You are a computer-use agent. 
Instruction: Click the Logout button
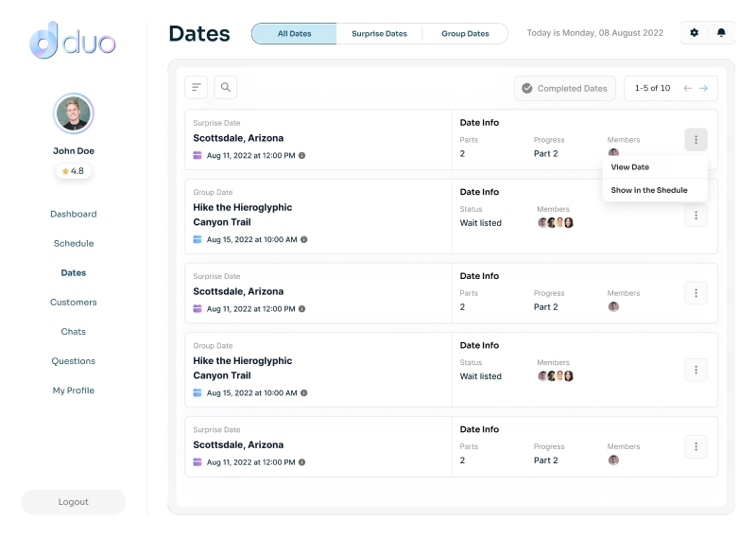74,502
